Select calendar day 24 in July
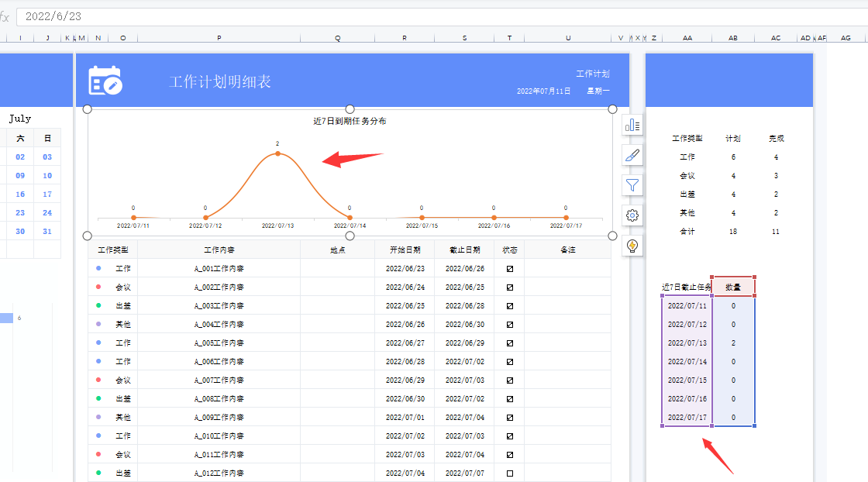 tap(47, 212)
